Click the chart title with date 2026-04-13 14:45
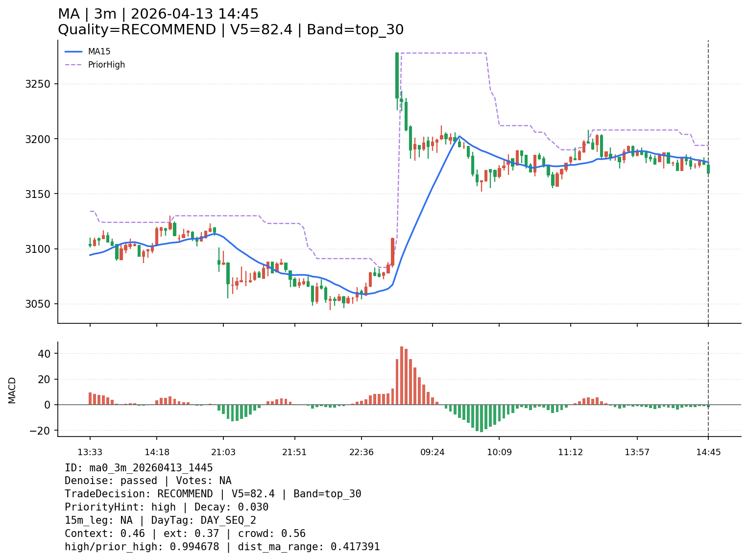The image size is (748, 560). point(158,14)
